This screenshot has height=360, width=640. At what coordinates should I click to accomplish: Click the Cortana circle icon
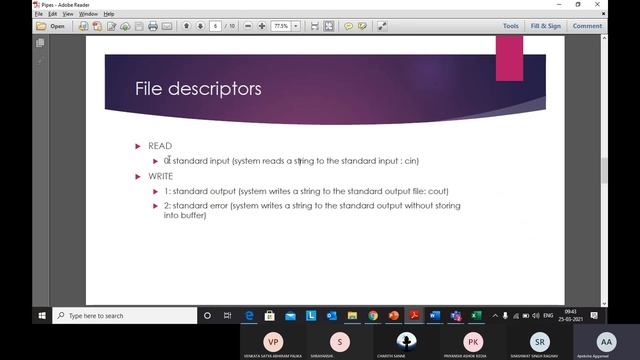coord(207,316)
